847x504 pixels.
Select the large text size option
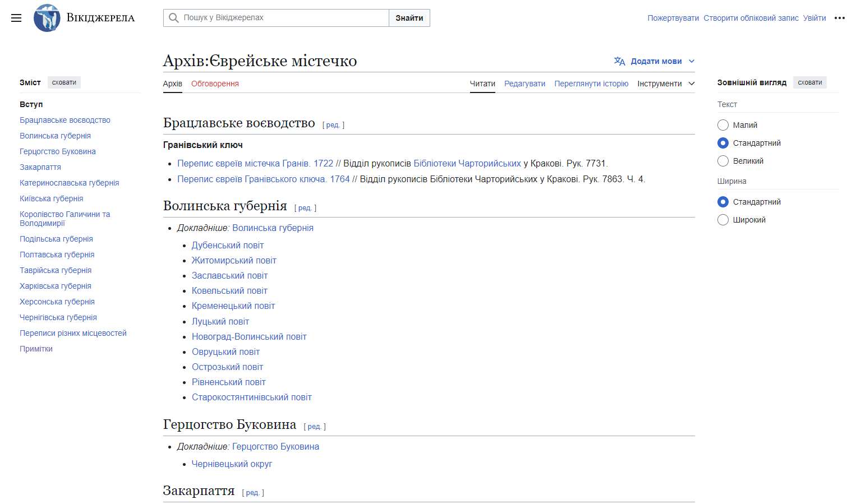[x=723, y=161]
